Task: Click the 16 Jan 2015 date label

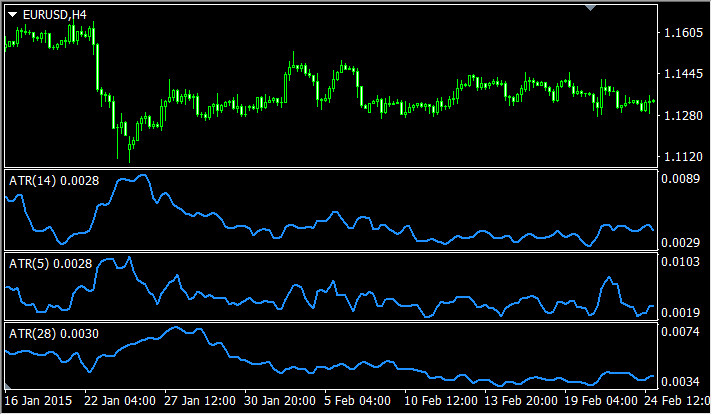Action: pyautogui.click(x=38, y=401)
